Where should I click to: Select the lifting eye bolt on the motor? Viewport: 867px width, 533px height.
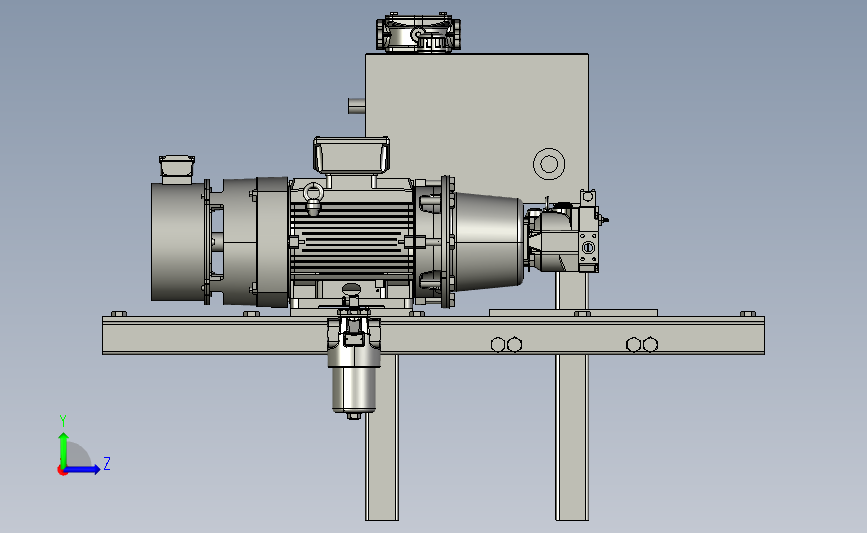point(313,198)
